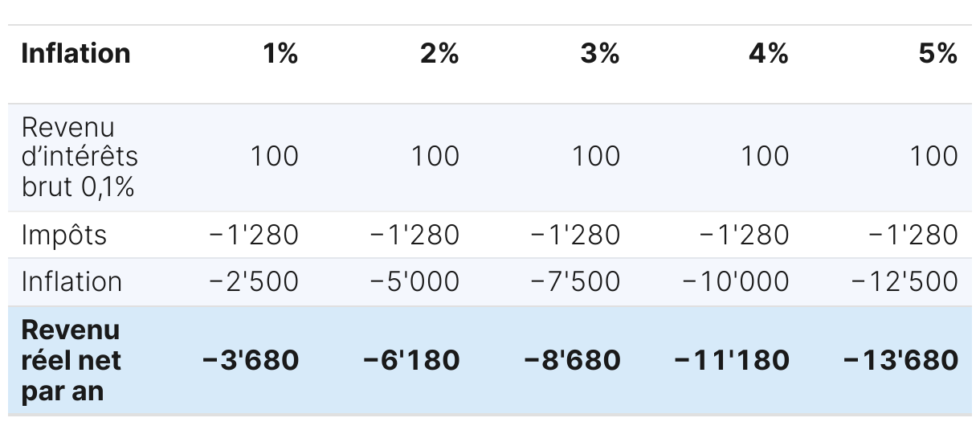Screen dimensions: 980x426
Task: Click the −3'680 net income cell
Action: pyautogui.click(x=250, y=360)
